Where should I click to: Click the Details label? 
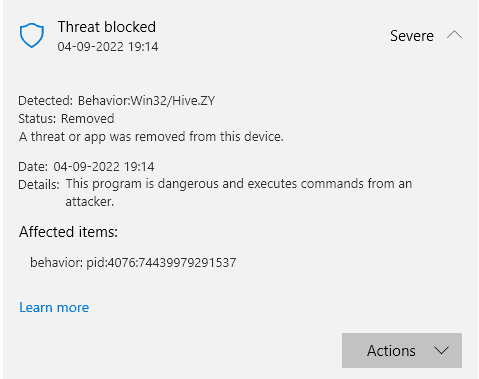[39, 184]
